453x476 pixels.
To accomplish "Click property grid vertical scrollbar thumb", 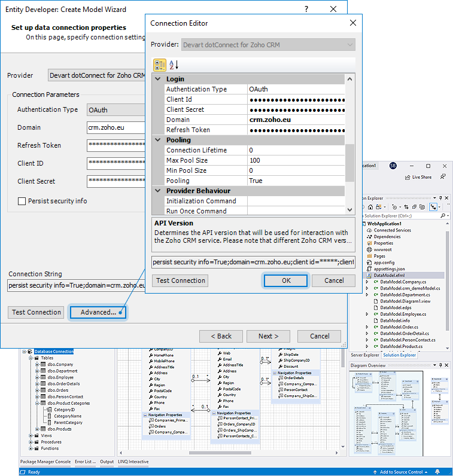I will pyautogui.click(x=349, y=163).
